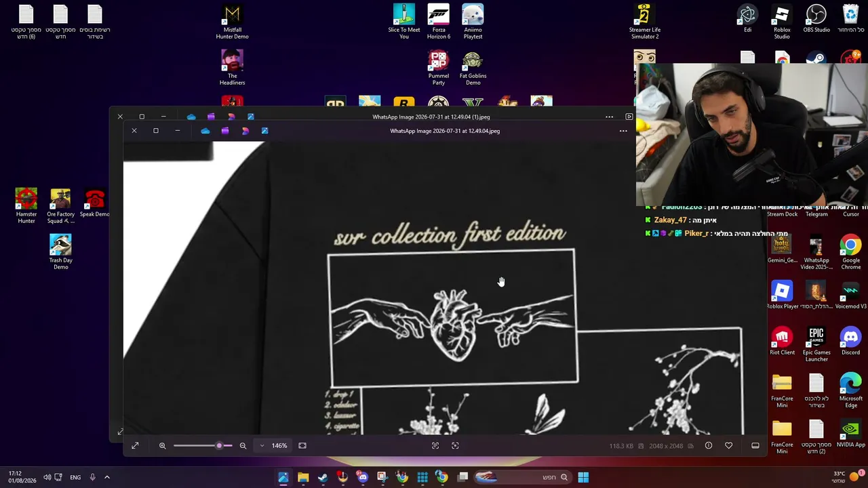Screen dimensions: 868x488
Task: Click Edit image icon in front Photos window
Action: pos(264,131)
